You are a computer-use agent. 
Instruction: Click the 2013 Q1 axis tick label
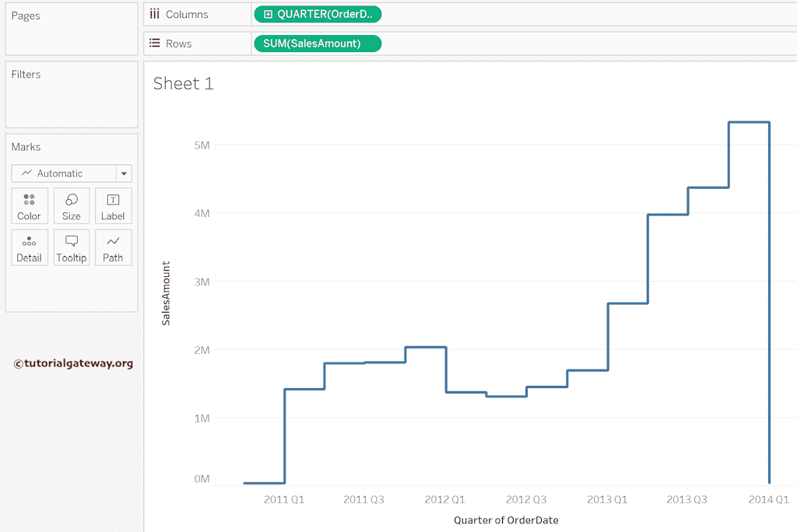point(607,499)
